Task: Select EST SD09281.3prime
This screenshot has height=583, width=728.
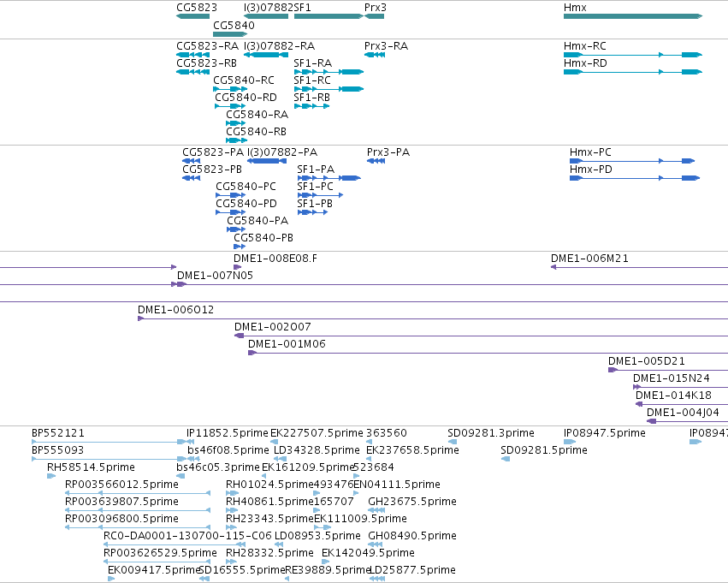Action: (453, 442)
